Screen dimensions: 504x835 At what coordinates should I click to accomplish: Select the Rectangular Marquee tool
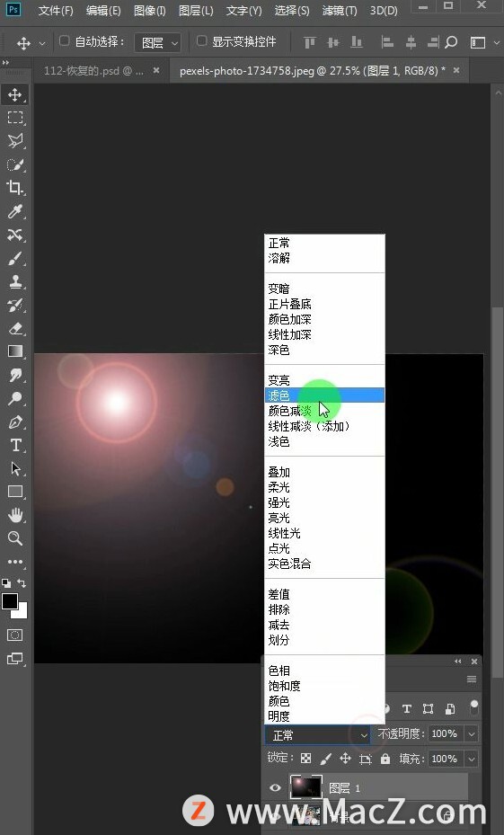[15, 118]
